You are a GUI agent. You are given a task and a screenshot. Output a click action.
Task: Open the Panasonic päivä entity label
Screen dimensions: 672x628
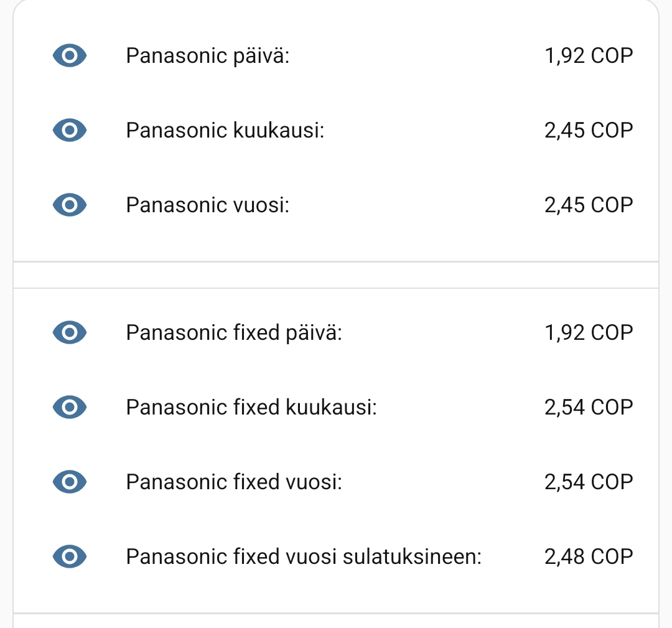tap(208, 56)
